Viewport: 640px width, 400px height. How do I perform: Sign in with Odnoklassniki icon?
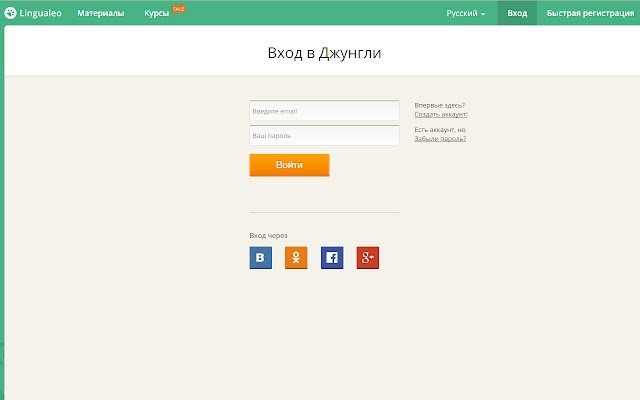[296, 258]
